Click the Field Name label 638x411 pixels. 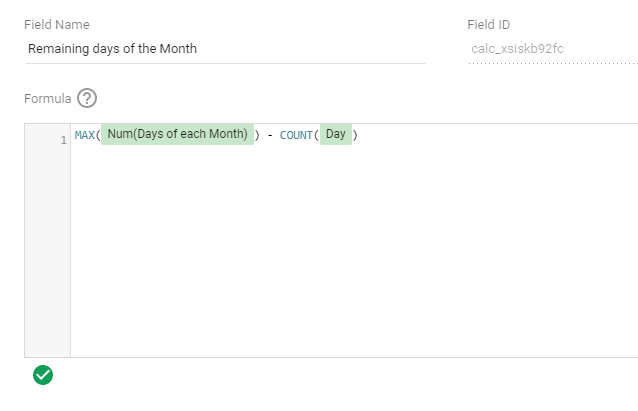coord(58,23)
